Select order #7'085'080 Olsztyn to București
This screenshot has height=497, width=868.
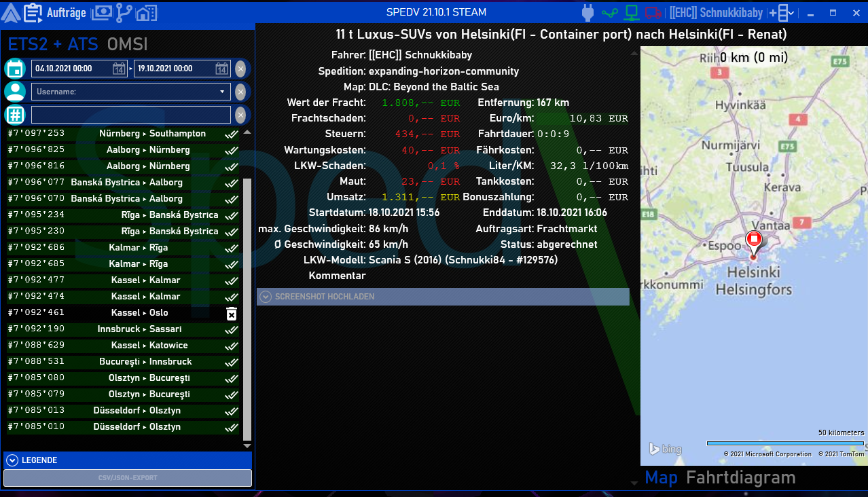(x=123, y=378)
